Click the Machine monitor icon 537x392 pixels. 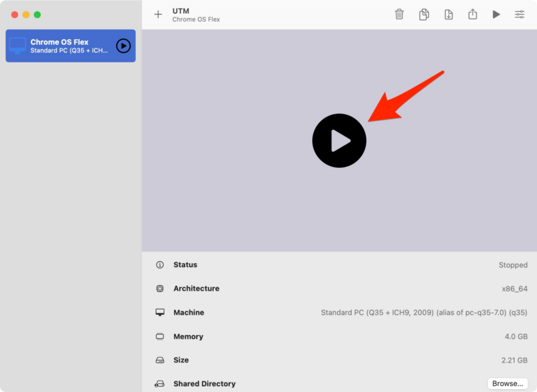coord(160,312)
